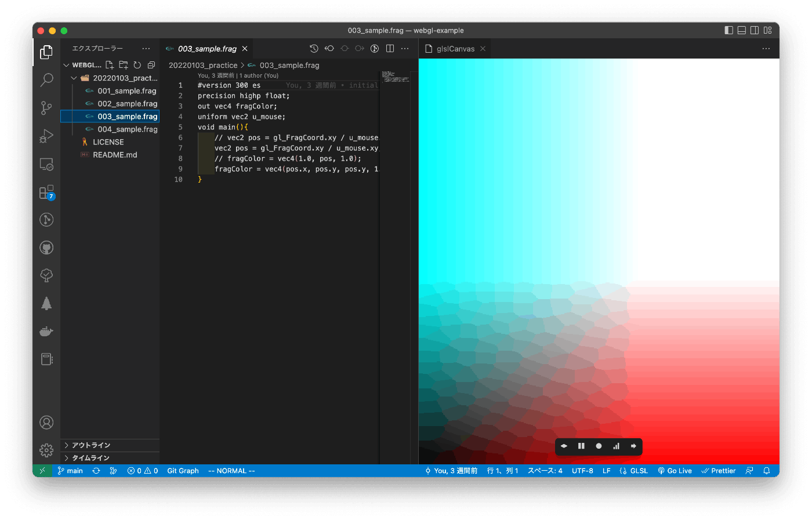The height and width of the screenshot is (520, 812).
Task: Expand the タイムライン section
Action: (90, 458)
